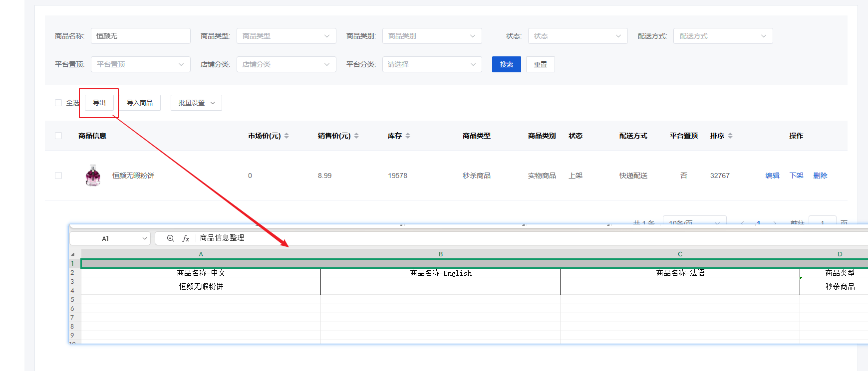This screenshot has width=868, height=371.
Task: Select spreadsheet column C header
Action: tap(680, 254)
